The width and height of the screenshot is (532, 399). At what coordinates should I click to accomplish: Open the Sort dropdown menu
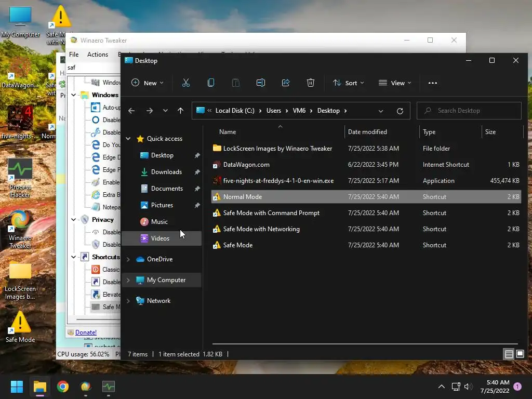(x=349, y=83)
